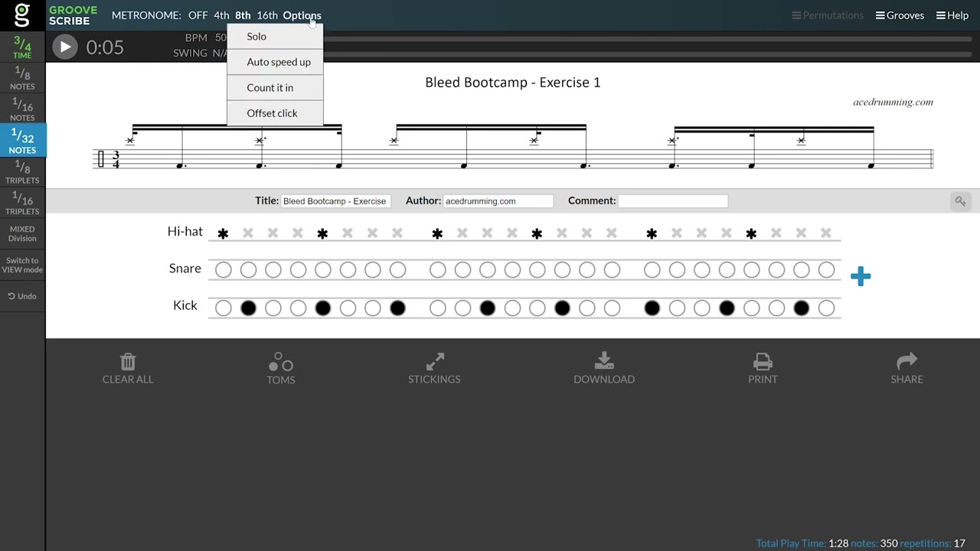Click the Hi-hat row label

pos(185,231)
